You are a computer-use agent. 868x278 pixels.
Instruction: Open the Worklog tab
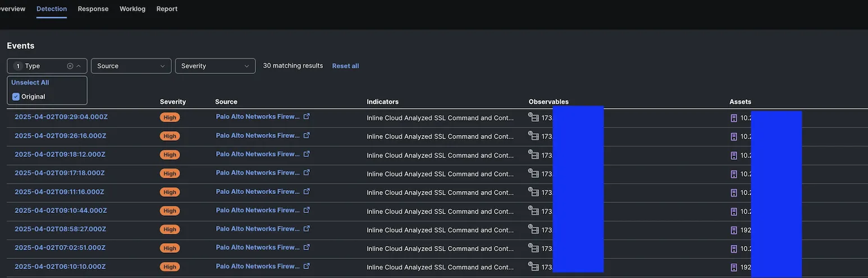click(133, 9)
